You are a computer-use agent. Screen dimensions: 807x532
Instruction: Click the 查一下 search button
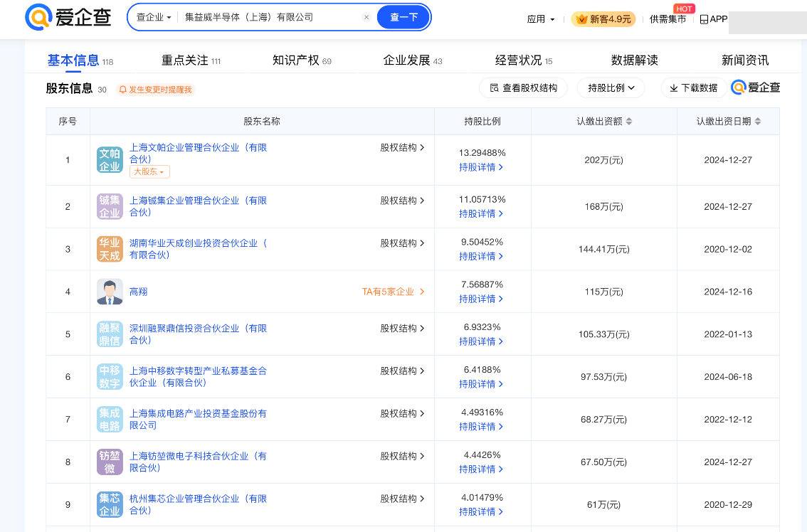click(403, 17)
